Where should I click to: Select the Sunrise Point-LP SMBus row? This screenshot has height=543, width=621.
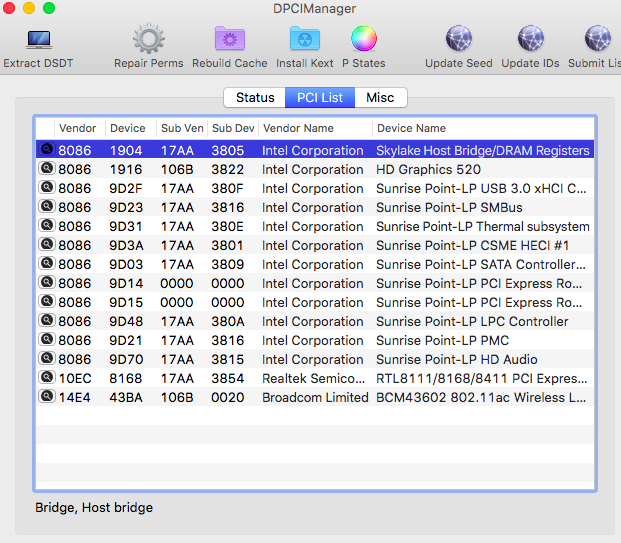(x=449, y=207)
